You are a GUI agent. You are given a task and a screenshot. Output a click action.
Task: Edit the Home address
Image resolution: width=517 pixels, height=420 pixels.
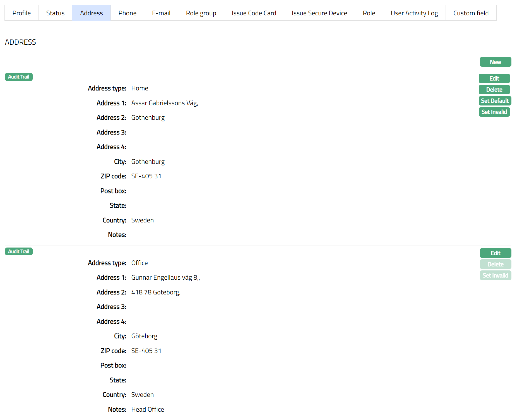pyautogui.click(x=494, y=78)
